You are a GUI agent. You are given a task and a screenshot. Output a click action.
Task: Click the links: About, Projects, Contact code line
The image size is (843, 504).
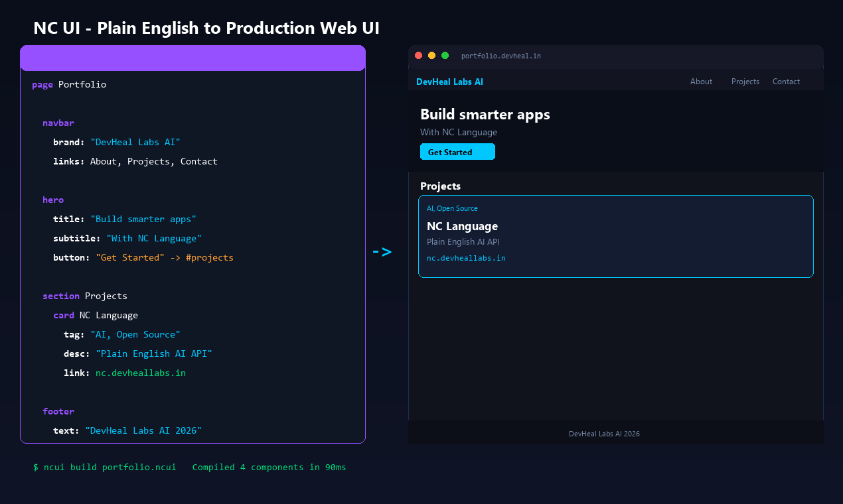[x=135, y=162]
